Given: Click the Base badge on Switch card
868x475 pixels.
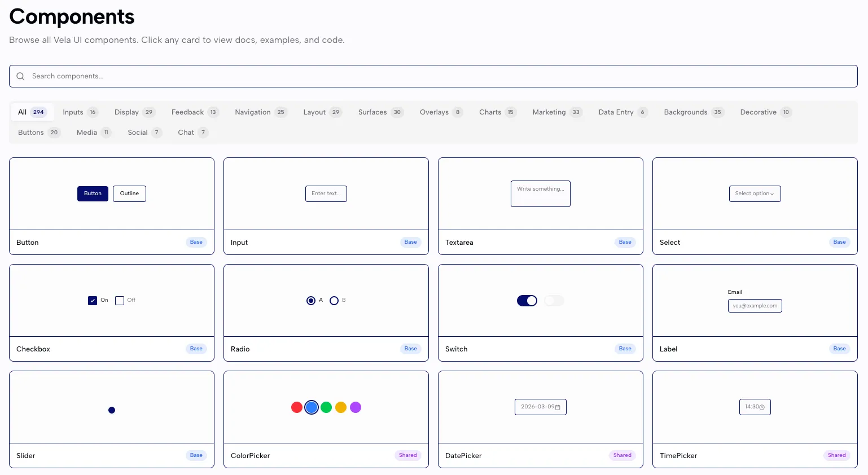Looking at the screenshot, I should 625,349.
